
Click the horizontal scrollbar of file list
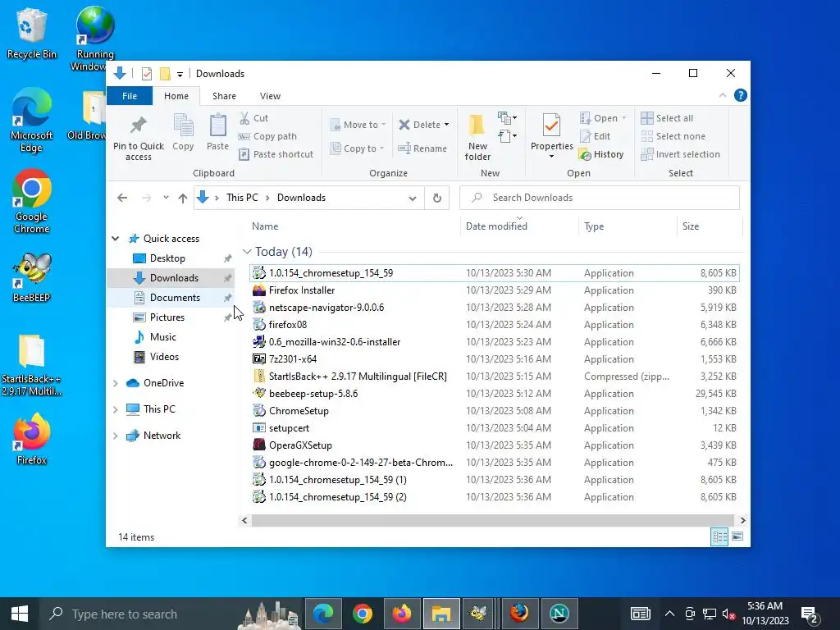[x=492, y=520]
